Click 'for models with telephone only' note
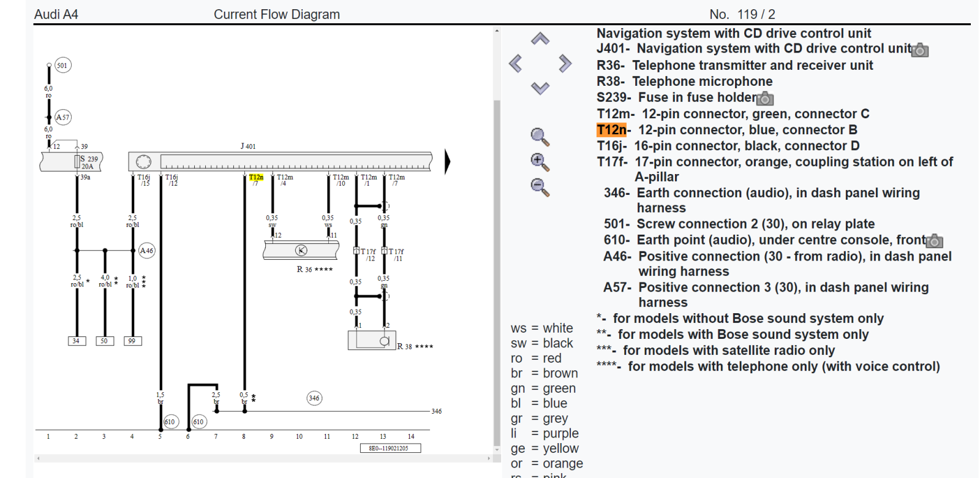This screenshot has width=980, height=478. [x=769, y=366]
